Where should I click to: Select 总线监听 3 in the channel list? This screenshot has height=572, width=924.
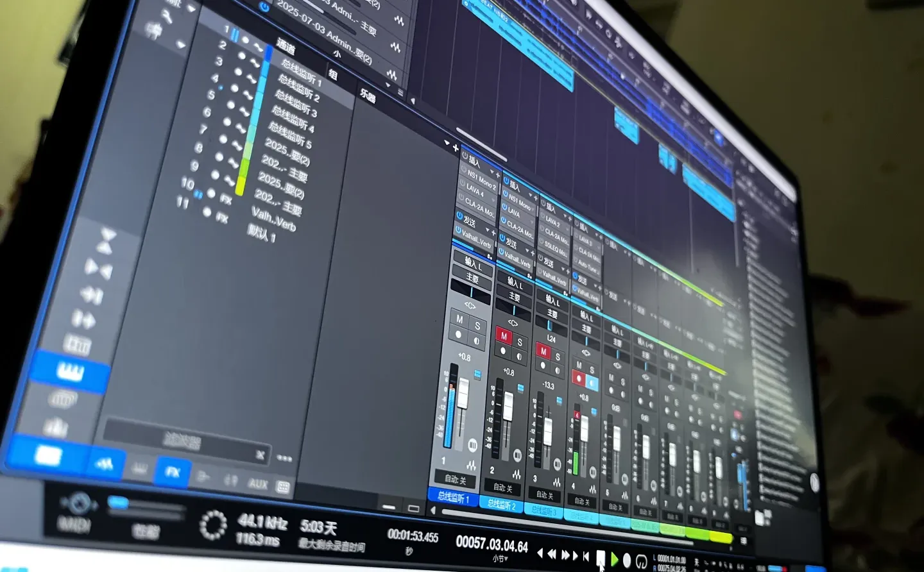(x=295, y=104)
